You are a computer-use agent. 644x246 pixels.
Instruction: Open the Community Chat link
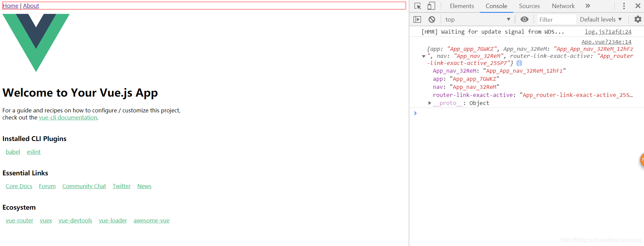[84, 186]
